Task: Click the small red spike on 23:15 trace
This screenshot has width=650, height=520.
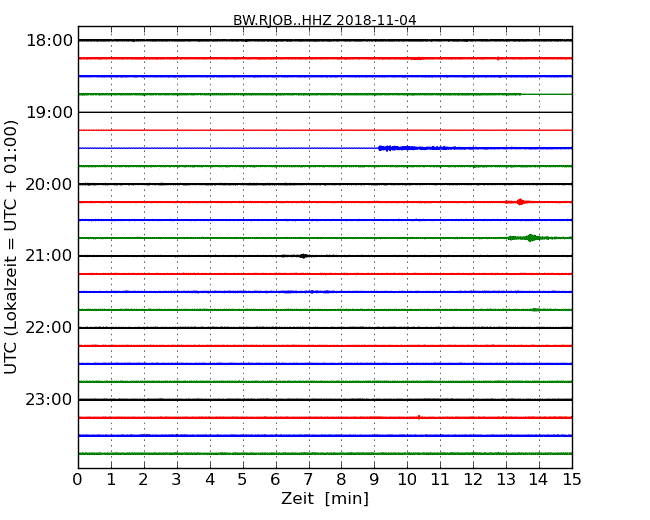Action: [419, 417]
